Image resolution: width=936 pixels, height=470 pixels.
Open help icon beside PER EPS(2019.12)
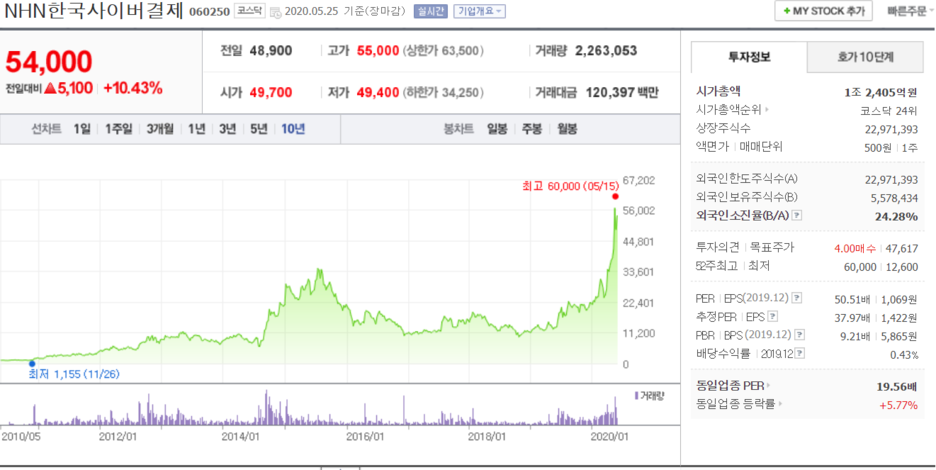(797, 297)
